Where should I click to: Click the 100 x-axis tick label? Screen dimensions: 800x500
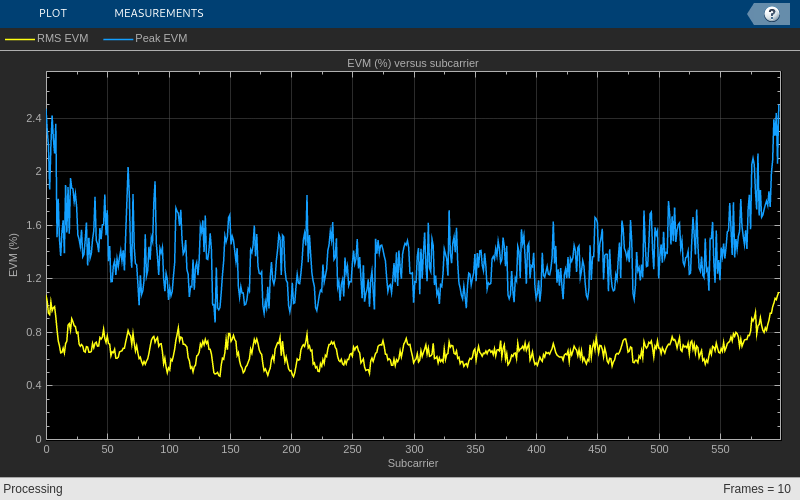click(x=169, y=449)
